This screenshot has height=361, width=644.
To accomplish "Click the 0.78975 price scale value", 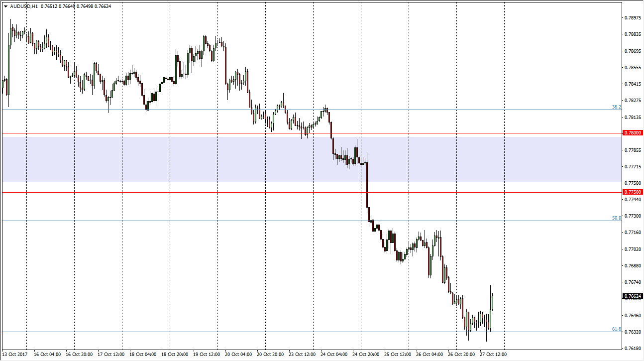I will pyautogui.click(x=632, y=18).
